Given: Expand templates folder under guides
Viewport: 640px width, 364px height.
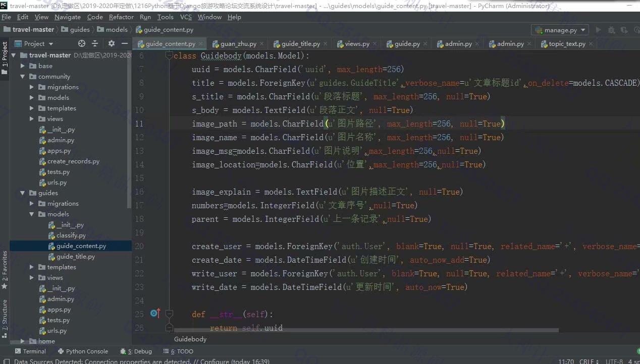Looking at the screenshot, I should 32,267.
